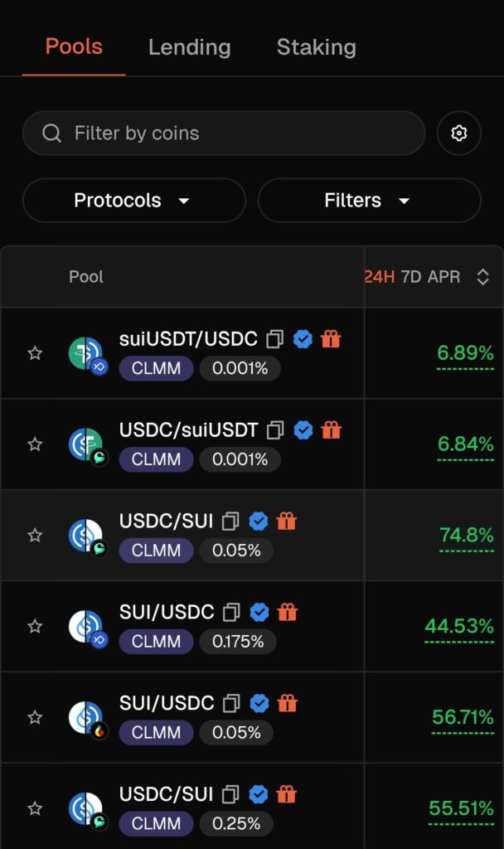Star the USDC/SUI 0.05% pool
Viewport: 504px width, 849px height.
pos(35,536)
